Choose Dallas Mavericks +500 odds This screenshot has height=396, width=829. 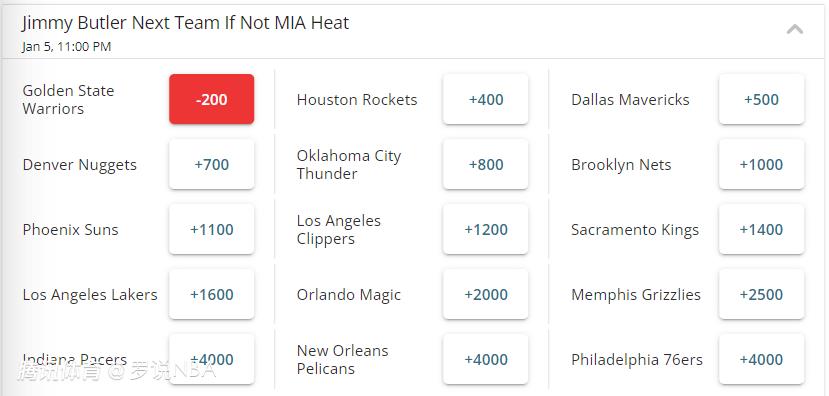point(761,99)
